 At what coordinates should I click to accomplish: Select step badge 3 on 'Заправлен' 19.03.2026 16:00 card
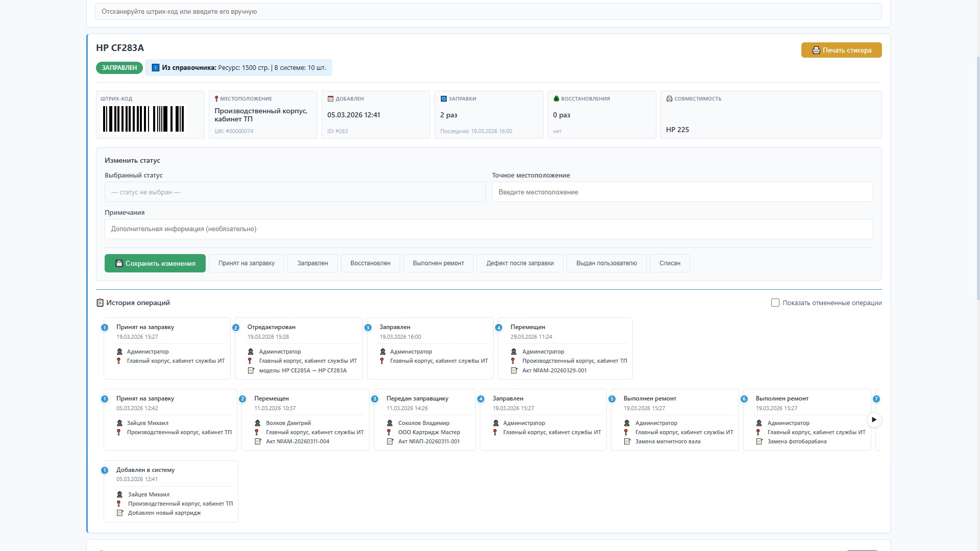tap(368, 328)
